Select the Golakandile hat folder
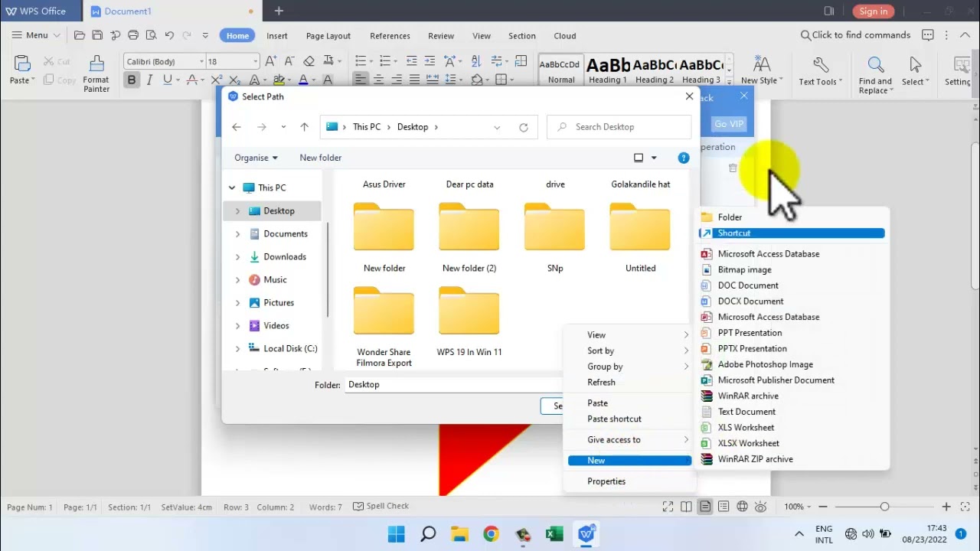 pyautogui.click(x=641, y=184)
